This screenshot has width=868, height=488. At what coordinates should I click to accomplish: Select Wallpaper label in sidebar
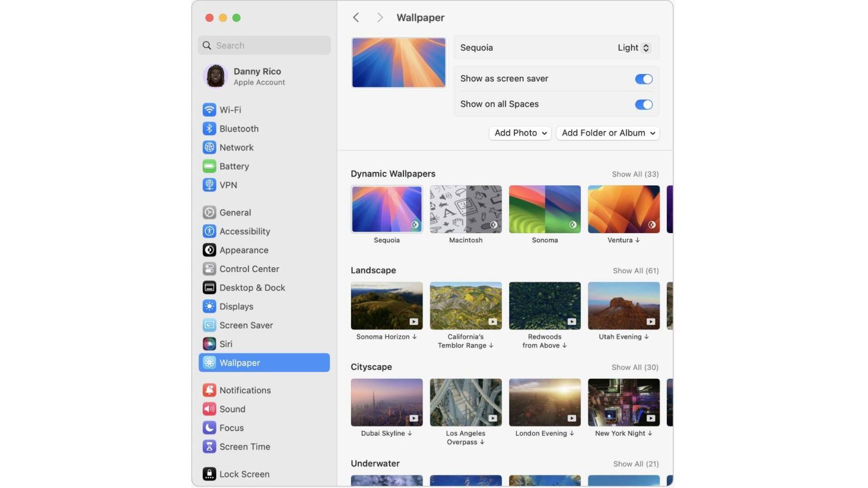coord(240,363)
